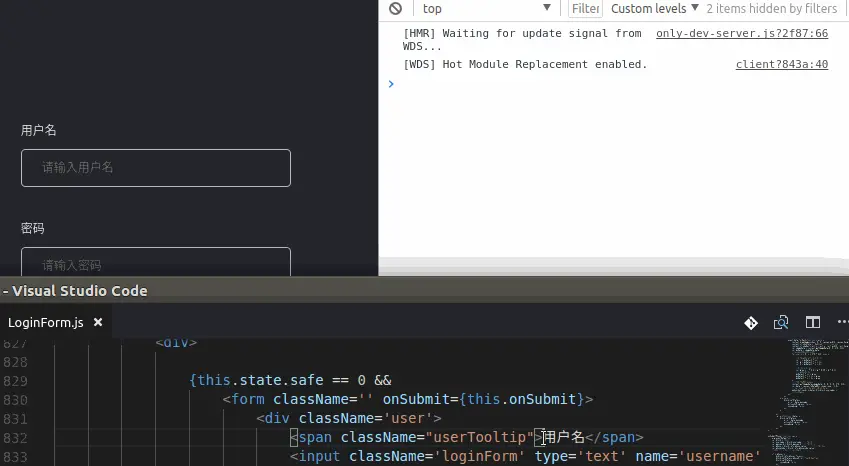Viewport: 849px width, 466px height.
Task: Click line number 829 in the gutter
Action: [15, 381]
